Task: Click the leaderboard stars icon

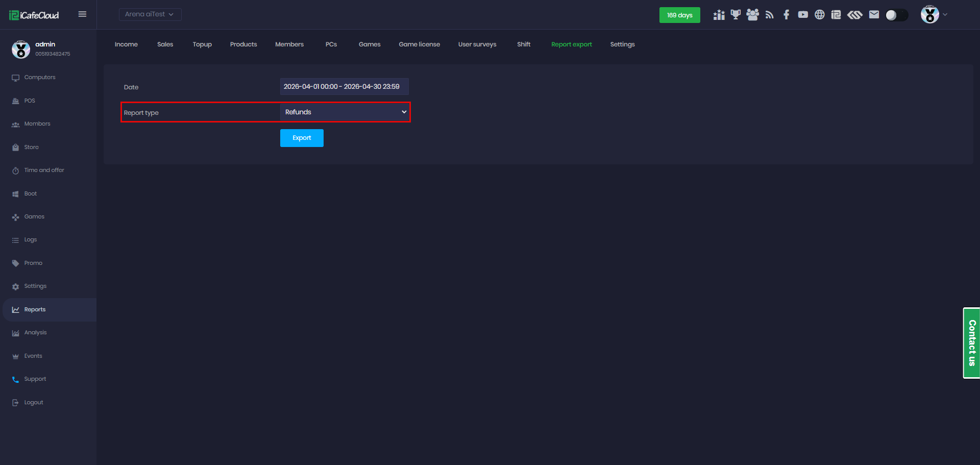Action: click(719, 15)
